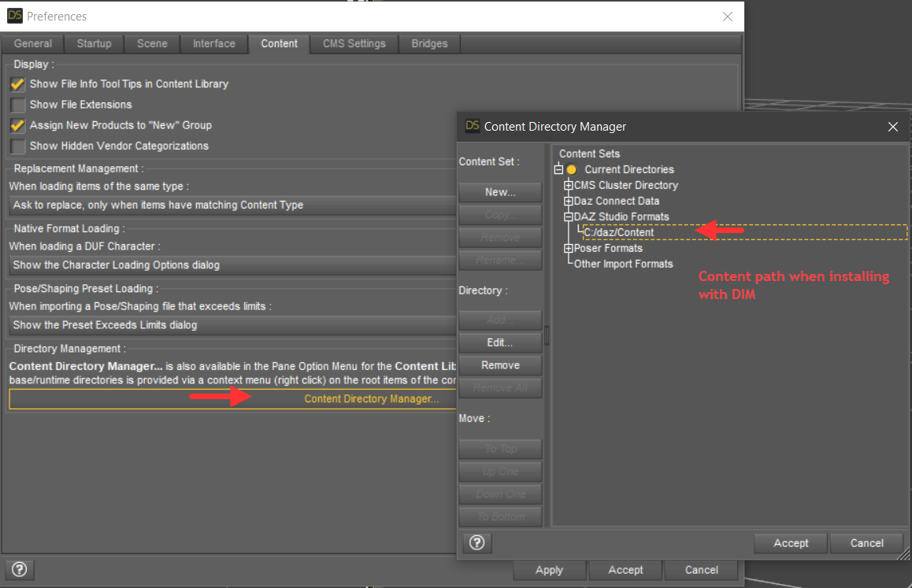Select DAZ Studio Formats tree item
This screenshot has width=912, height=588.
621,216
